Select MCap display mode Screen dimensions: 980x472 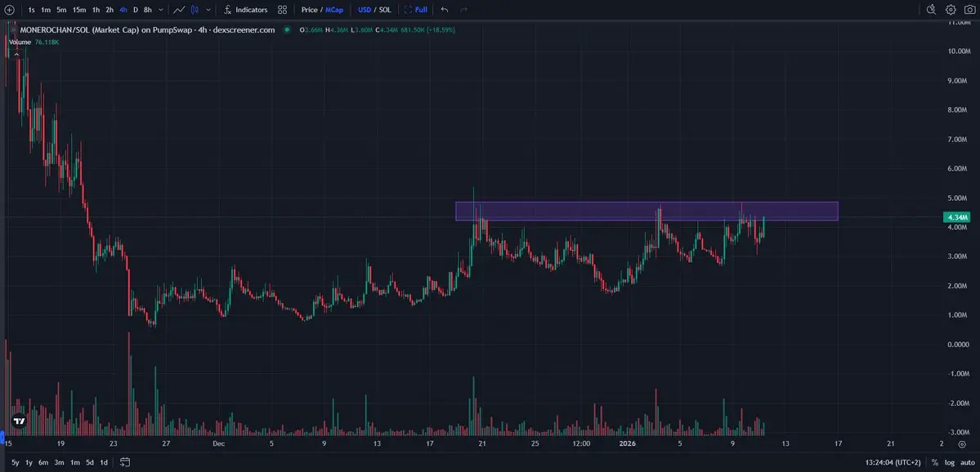pyautogui.click(x=334, y=10)
